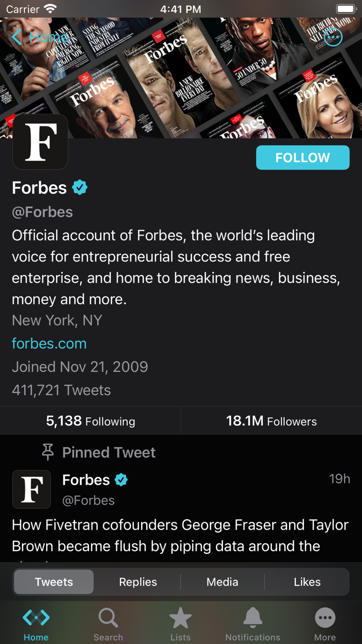362x644 pixels.
Task: Follow the Forbes account
Action: [303, 157]
